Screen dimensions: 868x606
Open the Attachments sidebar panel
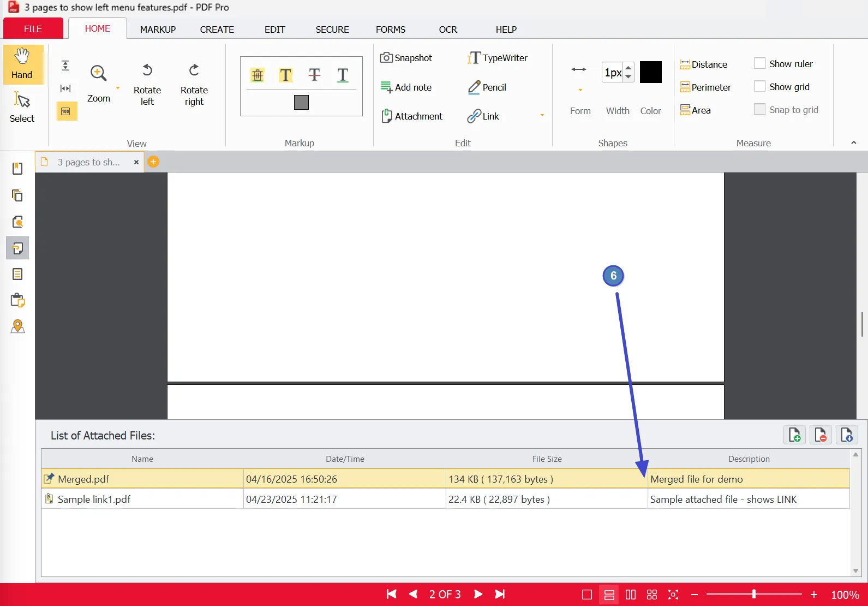(x=17, y=248)
